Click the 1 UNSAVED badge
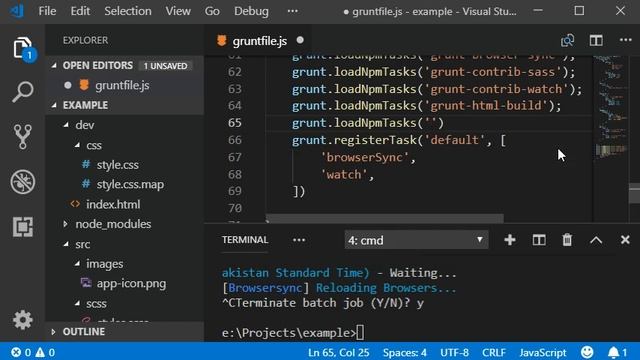Image resolution: width=640 pixels, height=360 pixels. [x=165, y=66]
